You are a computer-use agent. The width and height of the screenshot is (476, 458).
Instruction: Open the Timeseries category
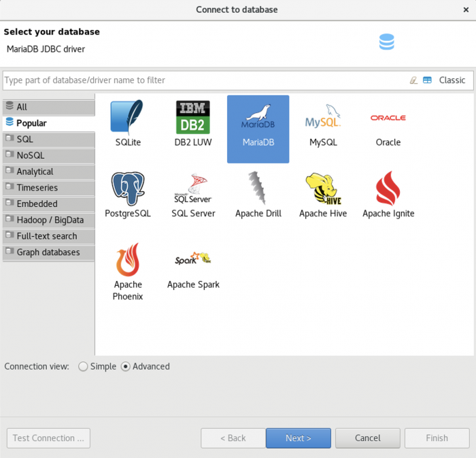point(49,188)
